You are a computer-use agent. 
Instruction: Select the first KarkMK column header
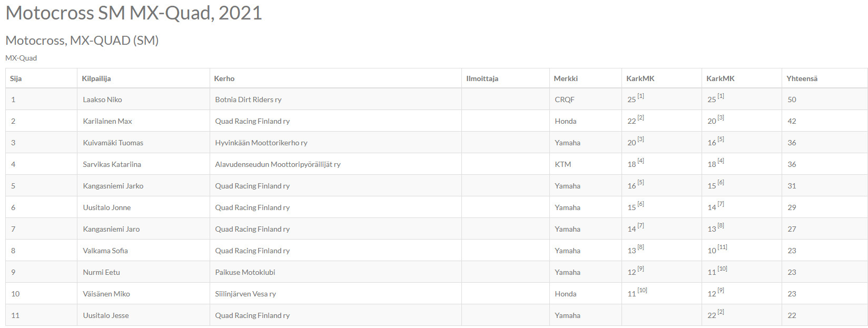coord(640,78)
